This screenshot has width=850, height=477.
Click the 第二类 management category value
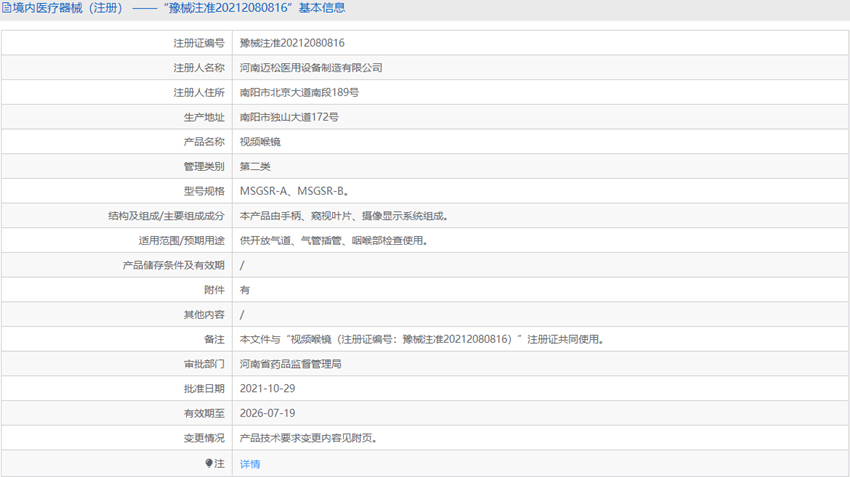pos(255,166)
